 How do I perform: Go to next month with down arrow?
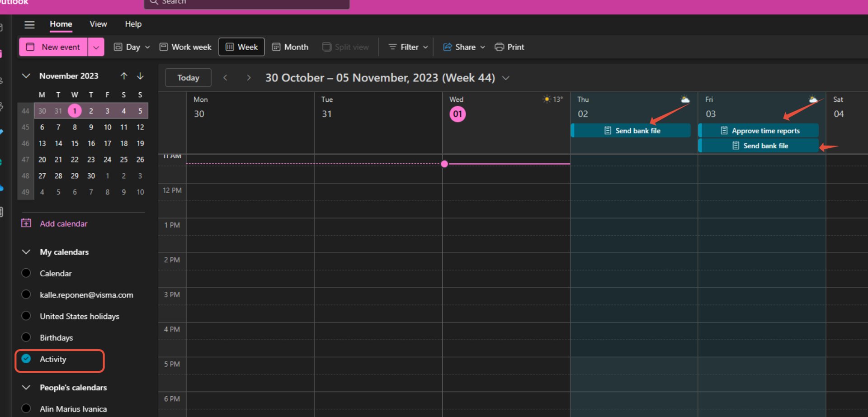pyautogui.click(x=140, y=76)
